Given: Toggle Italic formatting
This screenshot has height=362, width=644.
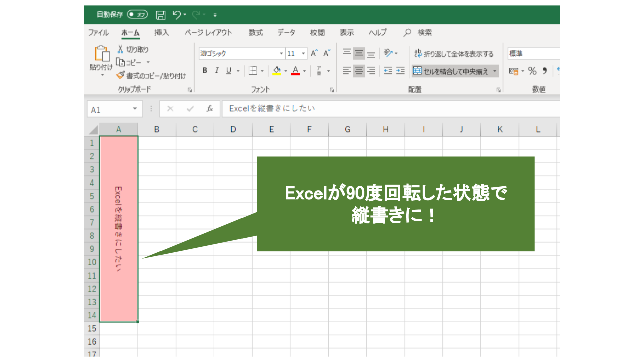Looking at the screenshot, I should (217, 71).
